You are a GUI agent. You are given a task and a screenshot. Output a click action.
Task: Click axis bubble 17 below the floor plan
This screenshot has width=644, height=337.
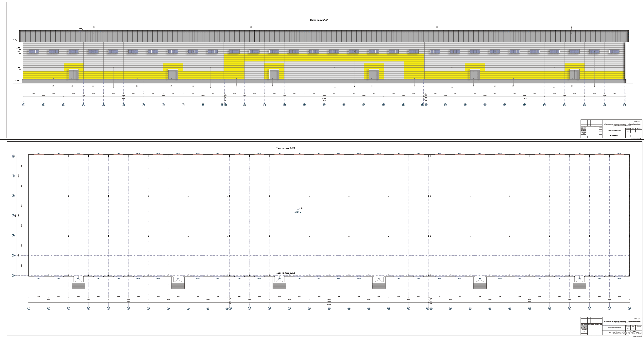[x=329, y=309]
